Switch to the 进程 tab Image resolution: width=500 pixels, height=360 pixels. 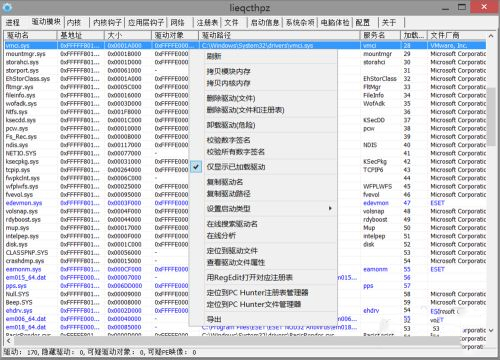point(13,22)
